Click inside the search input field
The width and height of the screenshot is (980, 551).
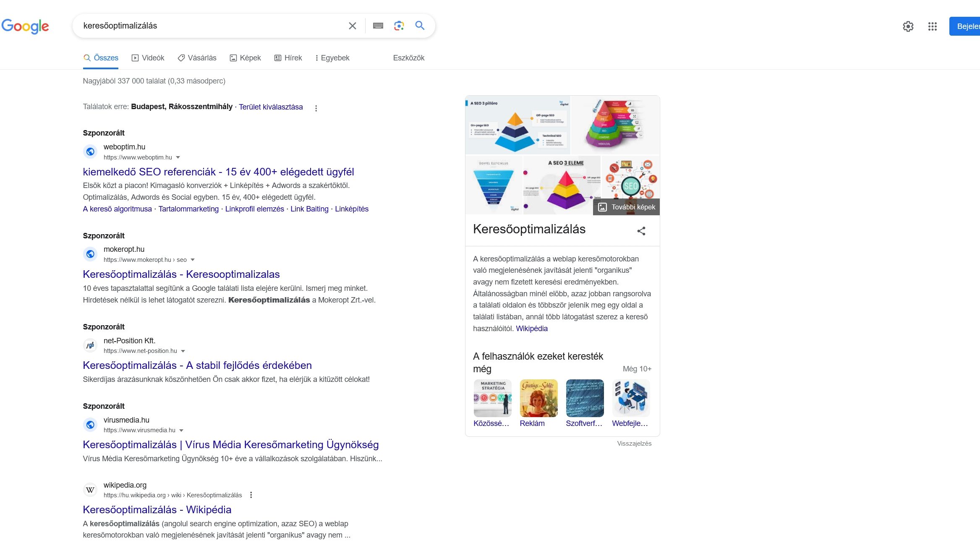pyautogui.click(x=212, y=26)
